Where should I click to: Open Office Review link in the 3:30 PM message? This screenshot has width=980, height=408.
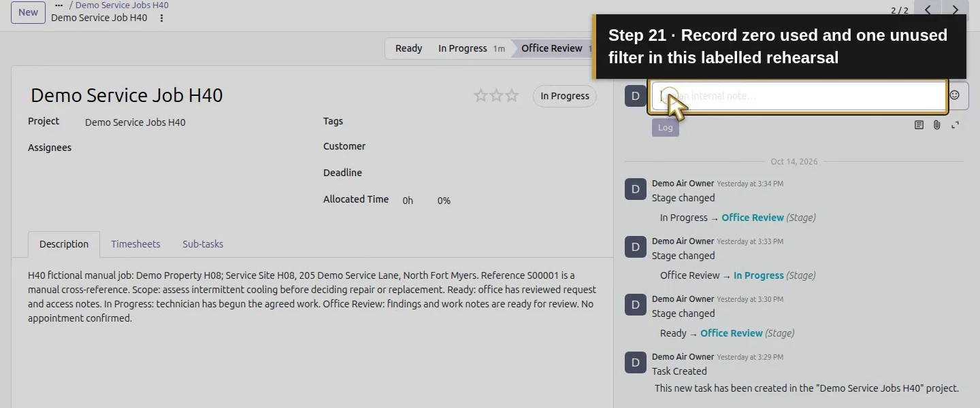732,333
